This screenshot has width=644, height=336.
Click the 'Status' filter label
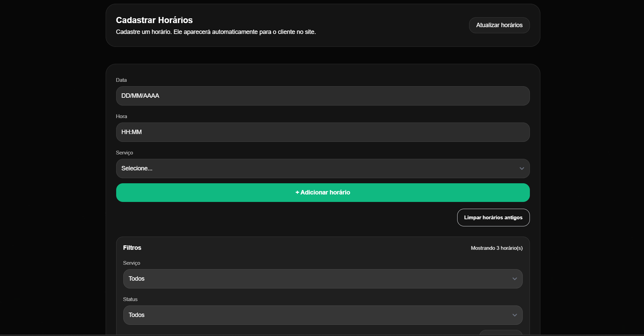click(x=130, y=299)
